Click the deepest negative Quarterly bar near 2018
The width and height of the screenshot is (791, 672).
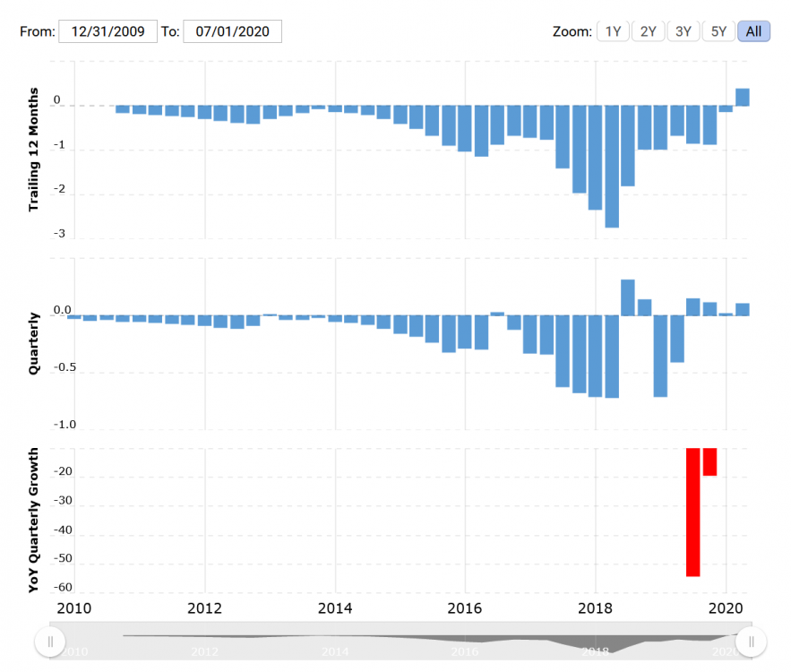(x=612, y=358)
